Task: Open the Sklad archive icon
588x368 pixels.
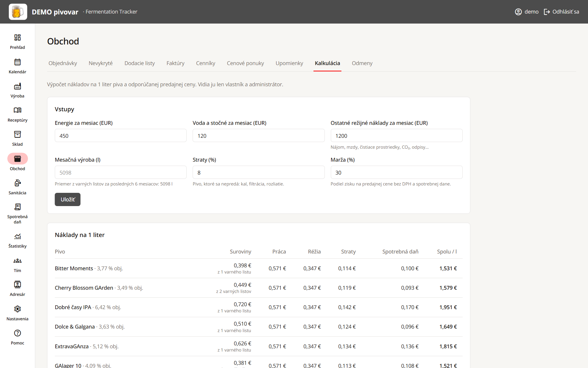Action: tap(17, 135)
